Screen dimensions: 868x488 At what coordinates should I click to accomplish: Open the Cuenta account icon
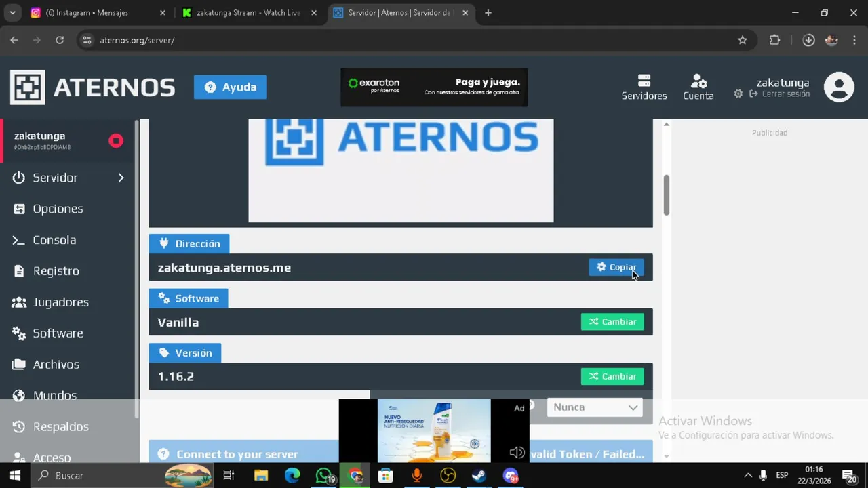(698, 87)
